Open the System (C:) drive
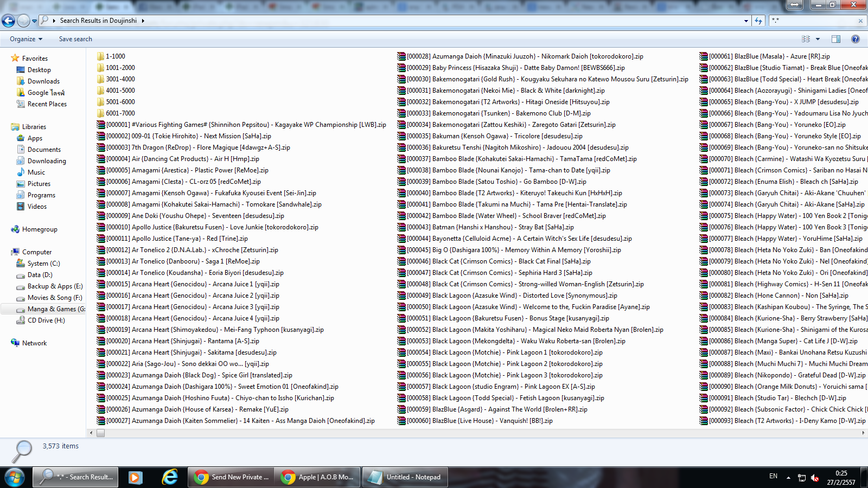This screenshot has width=868, height=488. pos(43,264)
